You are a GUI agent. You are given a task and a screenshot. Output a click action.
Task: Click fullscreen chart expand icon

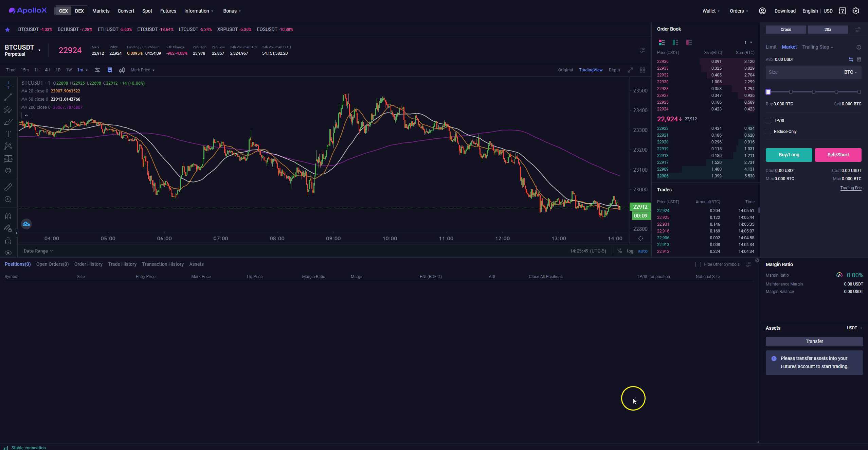(630, 70)
